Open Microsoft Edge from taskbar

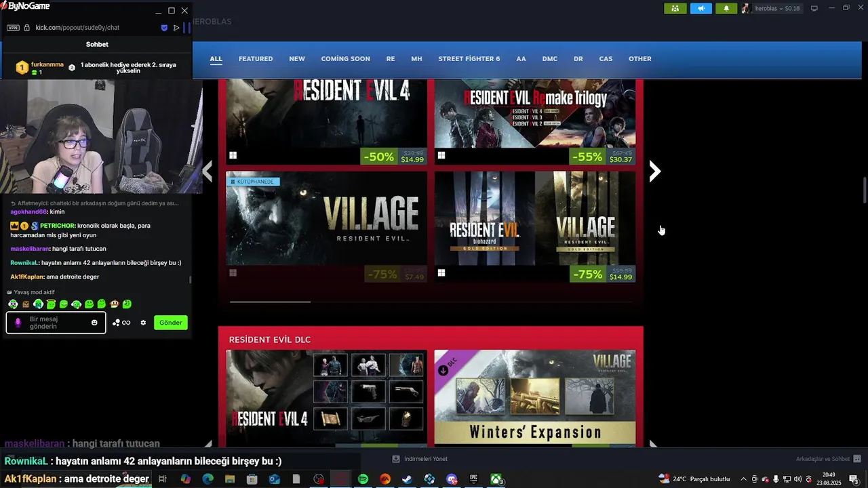[208, 479]
